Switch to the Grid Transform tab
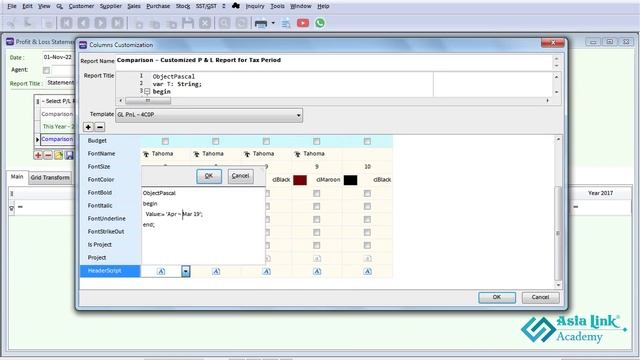 pyautogui.click(x=50, y=178)
